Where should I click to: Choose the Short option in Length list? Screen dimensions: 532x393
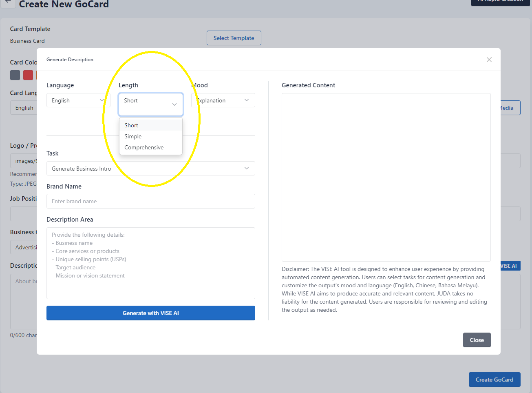131,125
